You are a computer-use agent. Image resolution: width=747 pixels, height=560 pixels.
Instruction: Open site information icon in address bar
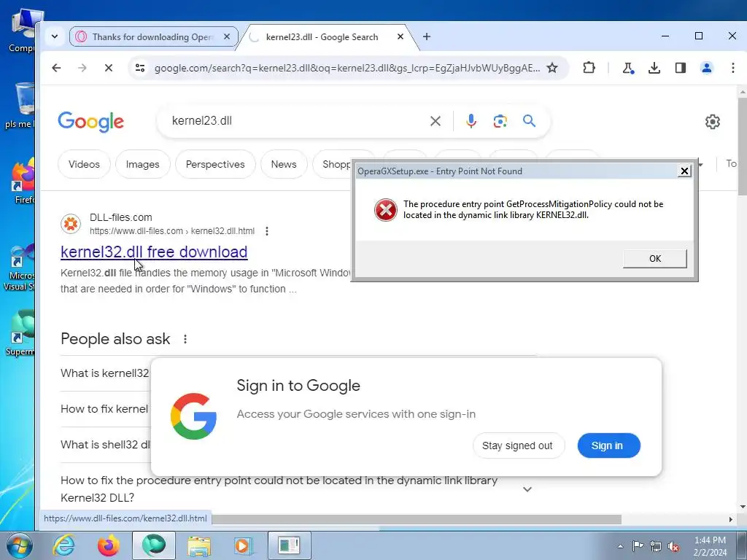[x=140, y=68]
